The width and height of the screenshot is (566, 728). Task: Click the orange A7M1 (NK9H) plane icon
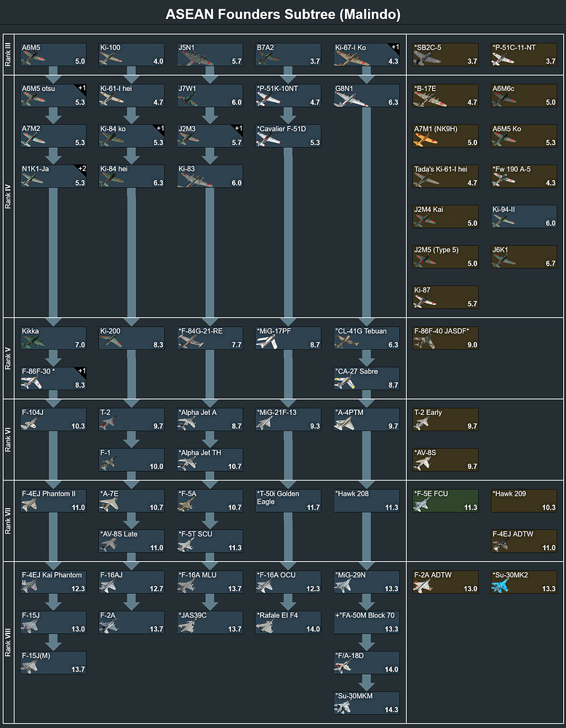(425, 140)
